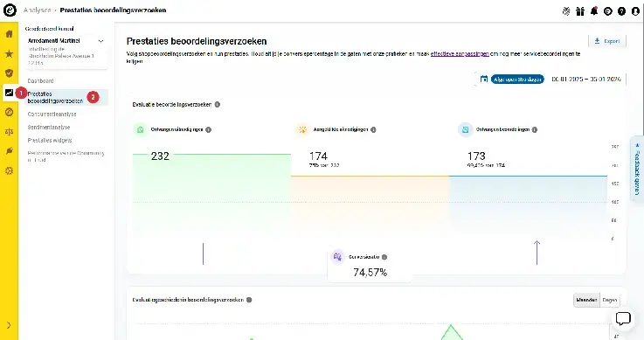The width and height of the screenshot is (644, 340).
Task: Show info for Conversieratio
Action: coord(384,257)
